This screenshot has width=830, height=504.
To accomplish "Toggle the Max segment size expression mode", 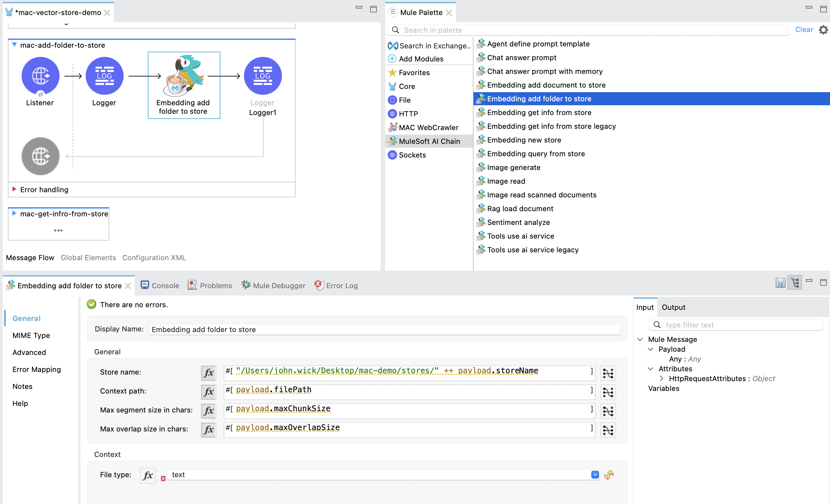I will click(208, 410).
